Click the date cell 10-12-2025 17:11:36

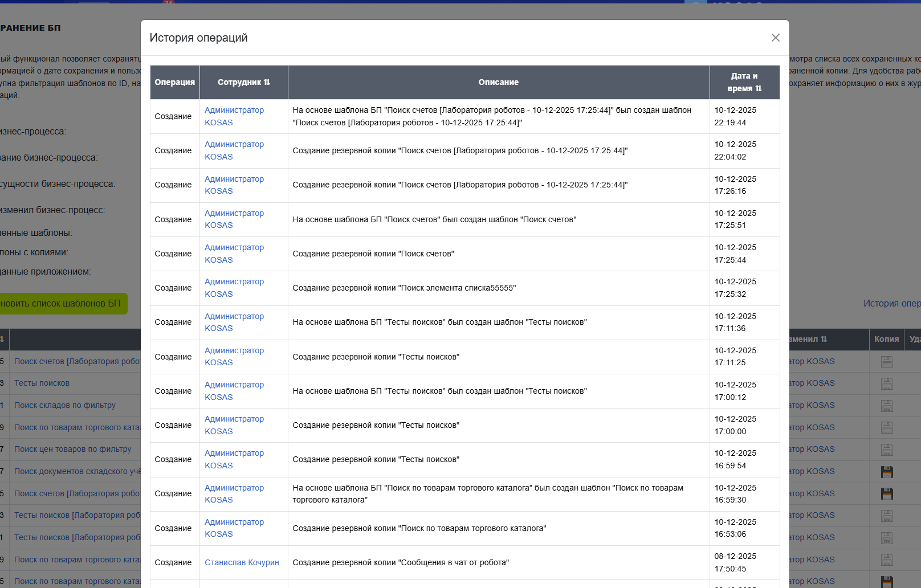click(x=744, y=322)
